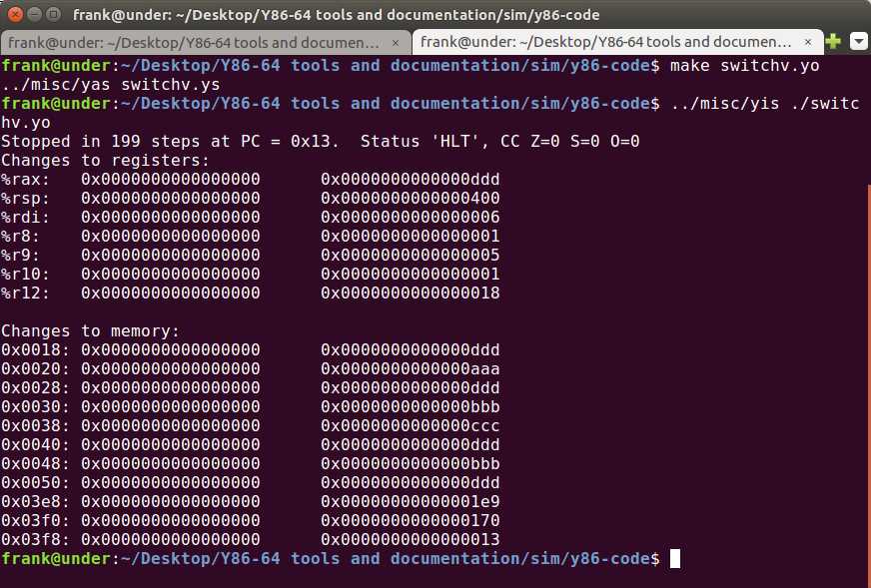Click 'Changes to memory:' heading
This screenshot has height=588, width=871.
point(91,331)
